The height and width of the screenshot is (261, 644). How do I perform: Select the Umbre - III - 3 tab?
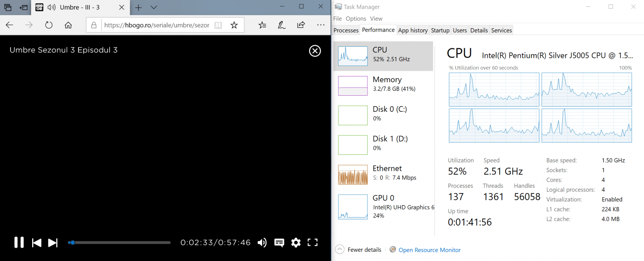coord(80,7)
